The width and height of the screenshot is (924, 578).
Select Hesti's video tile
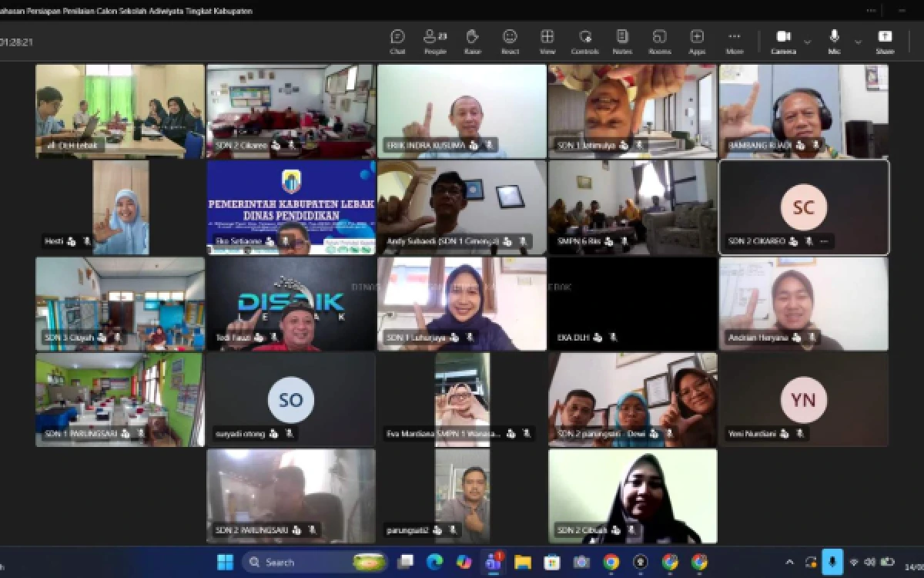121,208
